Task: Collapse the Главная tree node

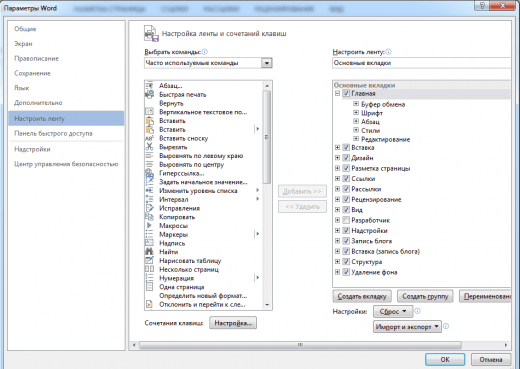Action: click(x=337, y=93)
